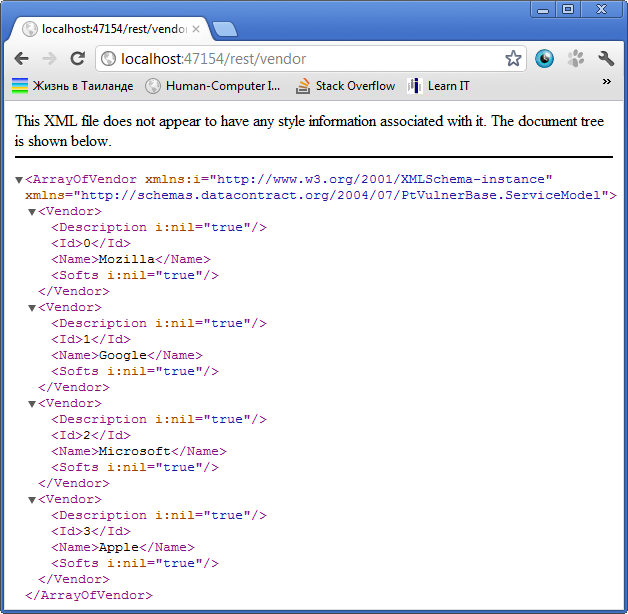Click the closing ArrayOfVendor tag

click(x=89, y=596)
